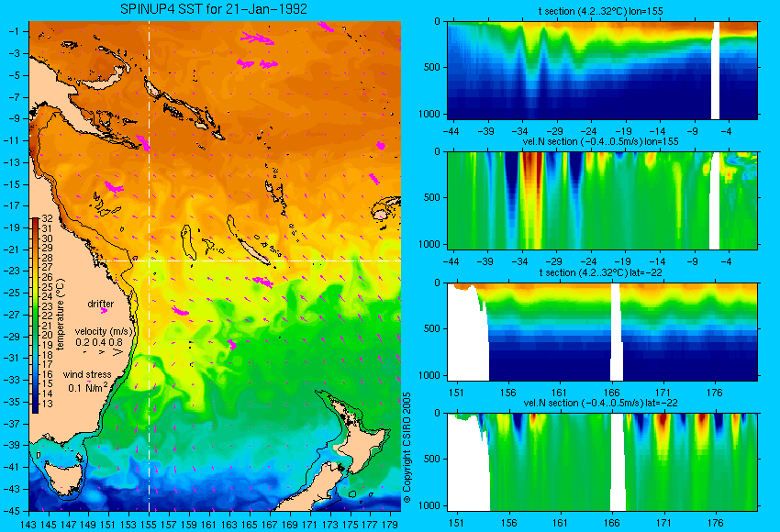The height and width of the screenshot is (532, 780).
Task: Click the "0.1 N/m²" wind stress value
Action: pyautogui.click(x=88, y=387)
